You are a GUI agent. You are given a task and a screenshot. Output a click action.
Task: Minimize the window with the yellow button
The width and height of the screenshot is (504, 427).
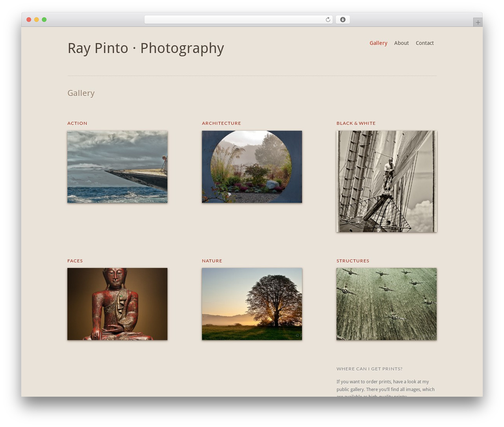[36, 20]
